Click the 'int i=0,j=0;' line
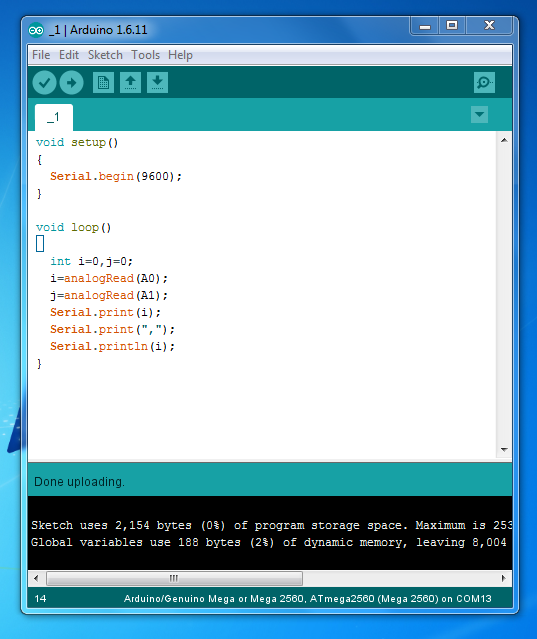This screenshot has width=537, height=639. pyautogui.click(x=92, y=261)
